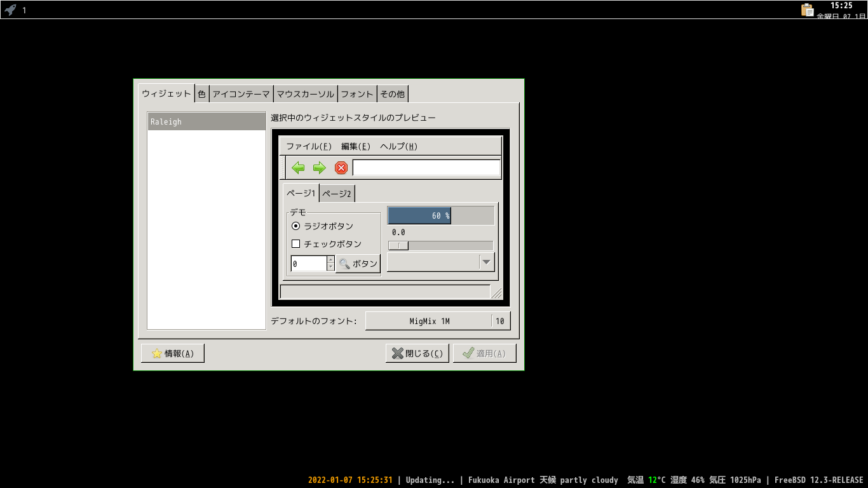This screenshot has width=868, height=488.
Task: Open the clipboard icon in the system tray
Action: (x=808, y=10)
